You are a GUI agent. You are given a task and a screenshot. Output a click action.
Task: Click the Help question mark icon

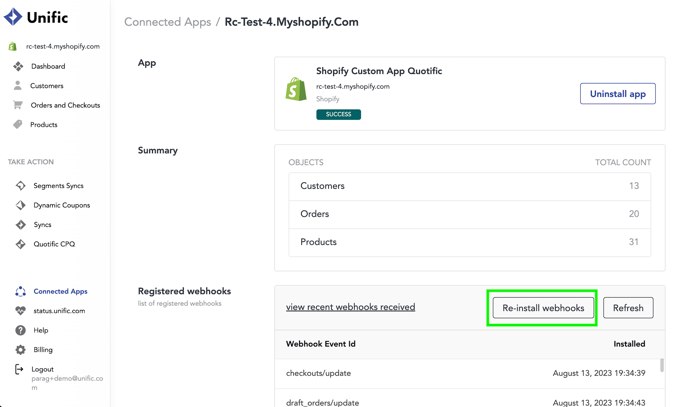(x=21, y=330)
